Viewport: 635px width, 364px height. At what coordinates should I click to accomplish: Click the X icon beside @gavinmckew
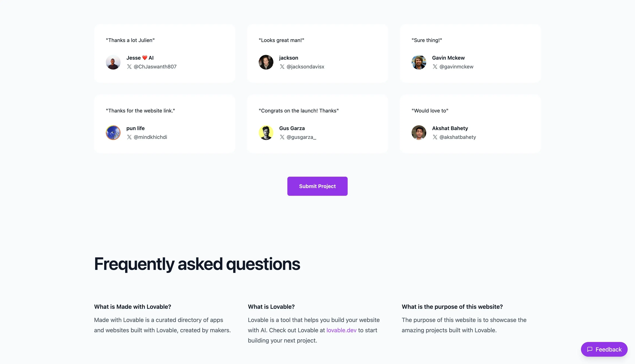click(x=435, y=67)
